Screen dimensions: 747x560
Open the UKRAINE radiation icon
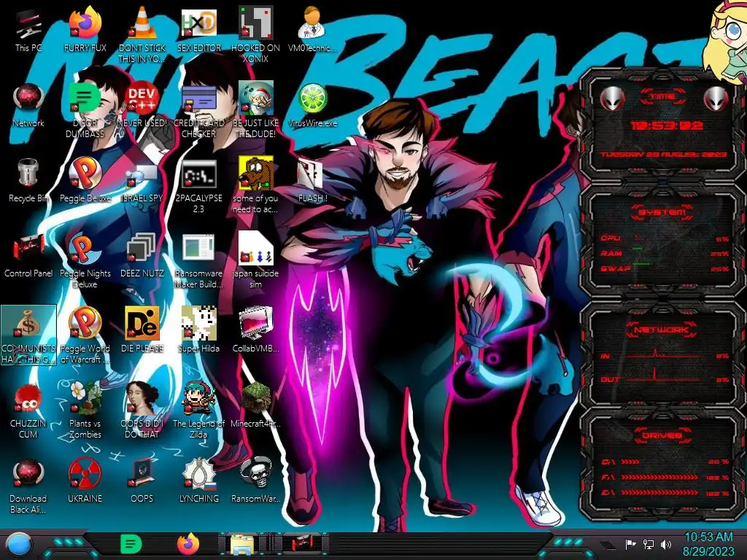85,481
